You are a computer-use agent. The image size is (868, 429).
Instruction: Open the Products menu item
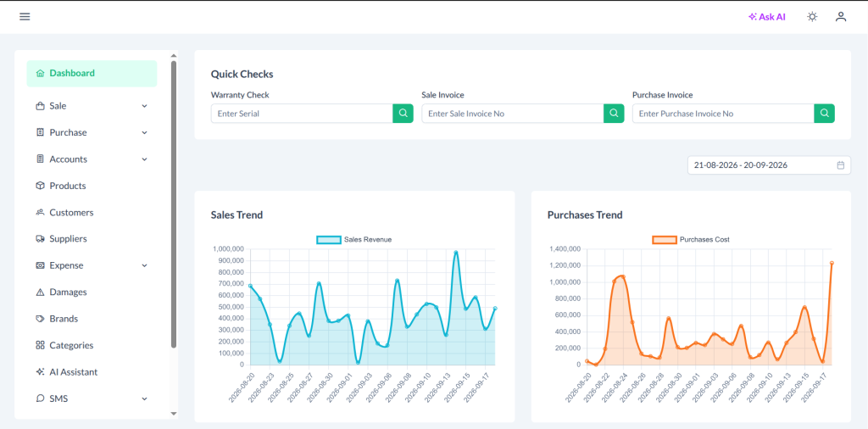click(92, 186)
